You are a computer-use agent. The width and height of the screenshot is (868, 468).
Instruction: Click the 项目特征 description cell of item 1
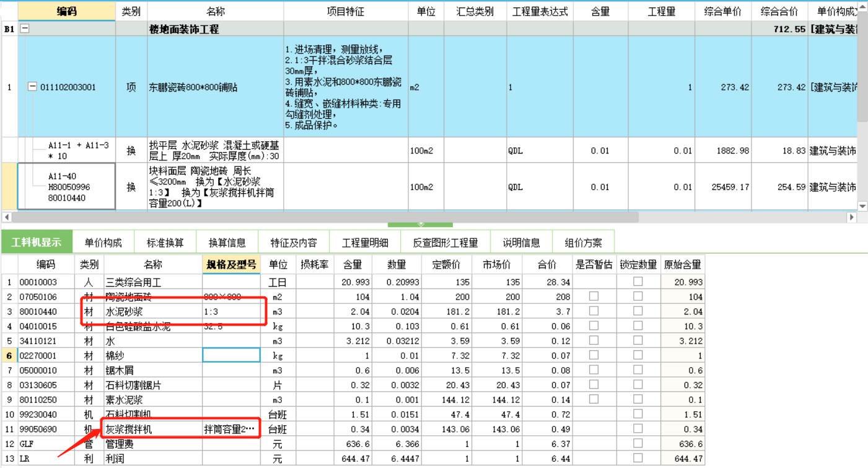tap(346, 87)
